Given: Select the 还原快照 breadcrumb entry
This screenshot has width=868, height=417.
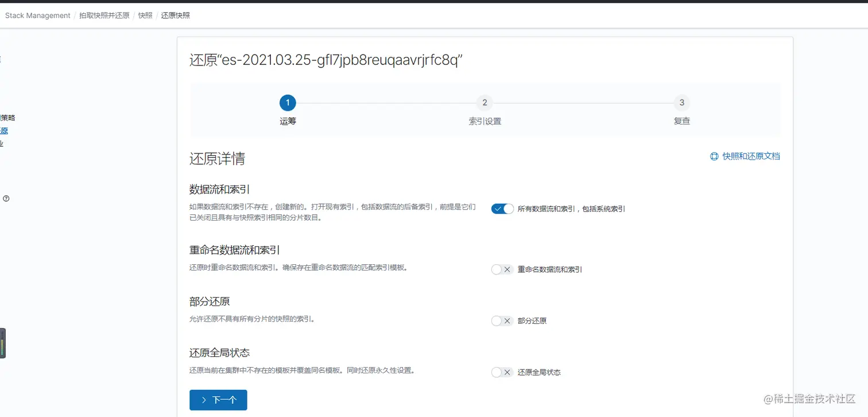Looking at the screenshot, I should pyautogui.click(x=176, y=16).
